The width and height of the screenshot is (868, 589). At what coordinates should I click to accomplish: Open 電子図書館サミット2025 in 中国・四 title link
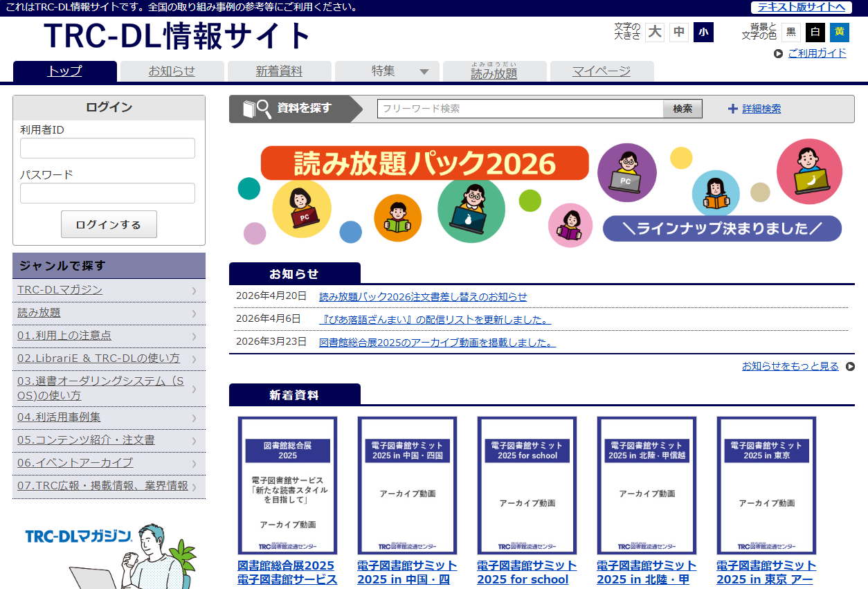[x=407, y=573]
